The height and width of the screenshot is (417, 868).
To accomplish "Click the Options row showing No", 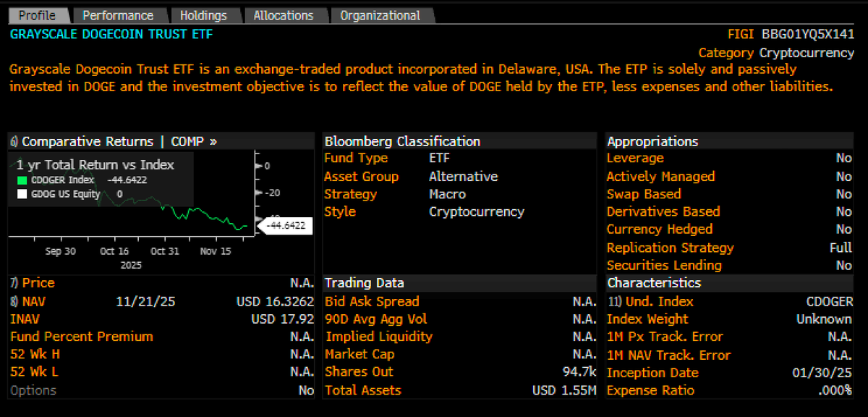I will tap(33, 390).
